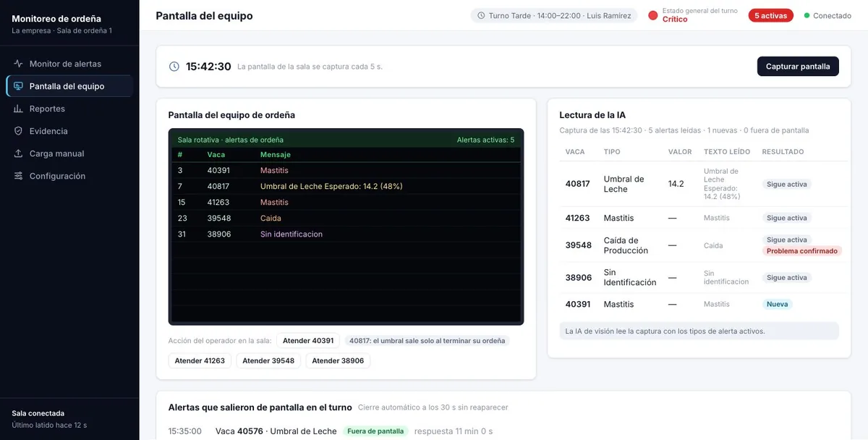The height and width of the screenshot is (440, 868).
Task: Click the Sigue activa badge in row 38906
Action: 787,278
